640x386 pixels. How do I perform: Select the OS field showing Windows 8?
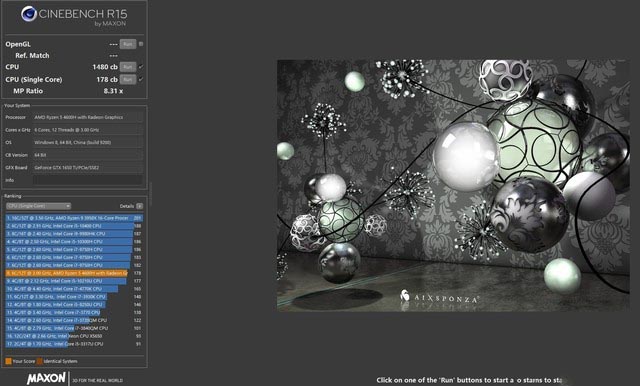(88, 142)
